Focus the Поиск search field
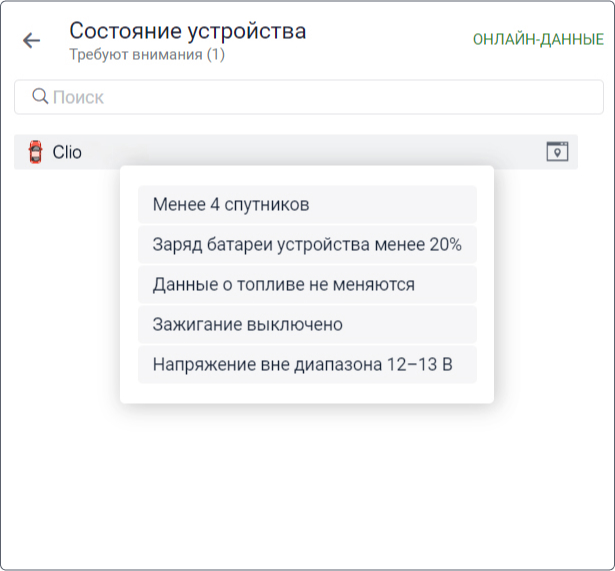Viewport: 615px width, 571px height. click(x=309, y=97)
